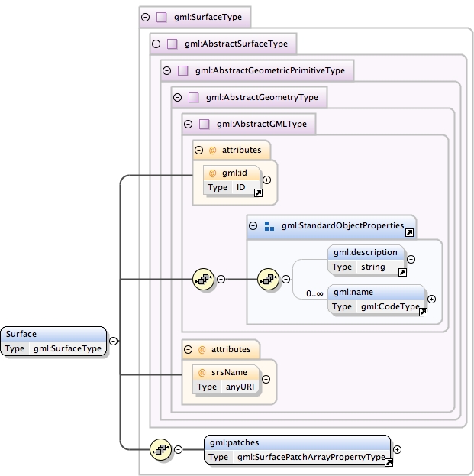This screenshot has height=476, width=474.
Task: Click the @ icon of the lower attributes header
Action: [202, 349]
